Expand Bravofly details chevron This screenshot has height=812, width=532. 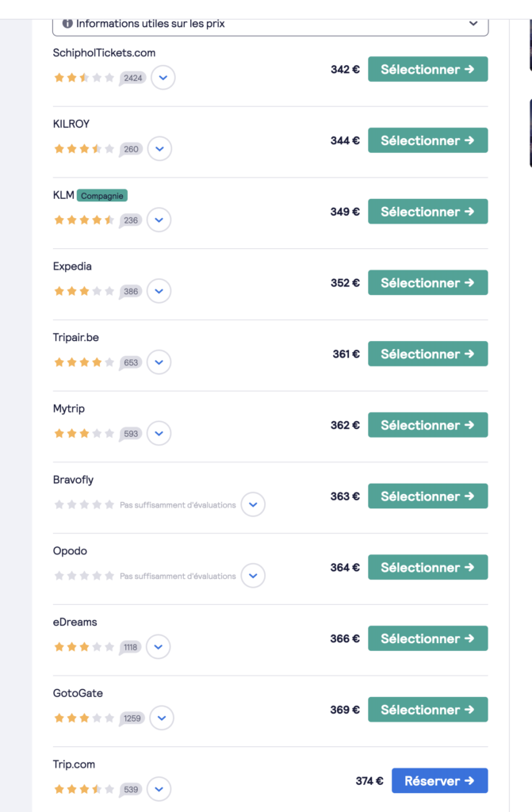pos(253,504)
